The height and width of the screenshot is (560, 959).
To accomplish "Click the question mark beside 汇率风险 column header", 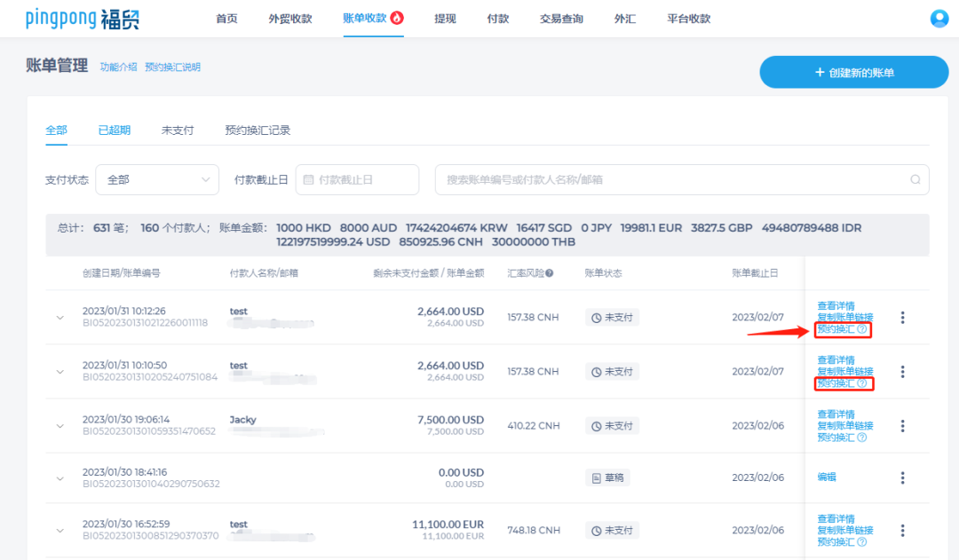I will [x=550, y=272].
